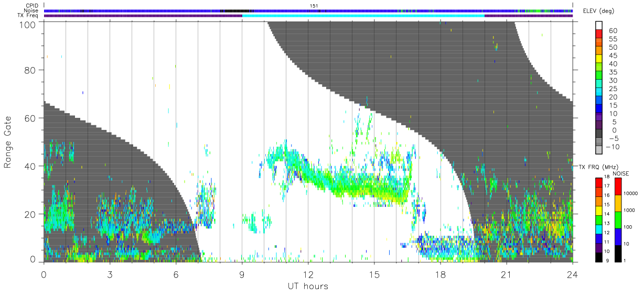Pick the green noise swatch between 100 and 1000
Viewport: 644px width, 297px height.
coord(618,219)
